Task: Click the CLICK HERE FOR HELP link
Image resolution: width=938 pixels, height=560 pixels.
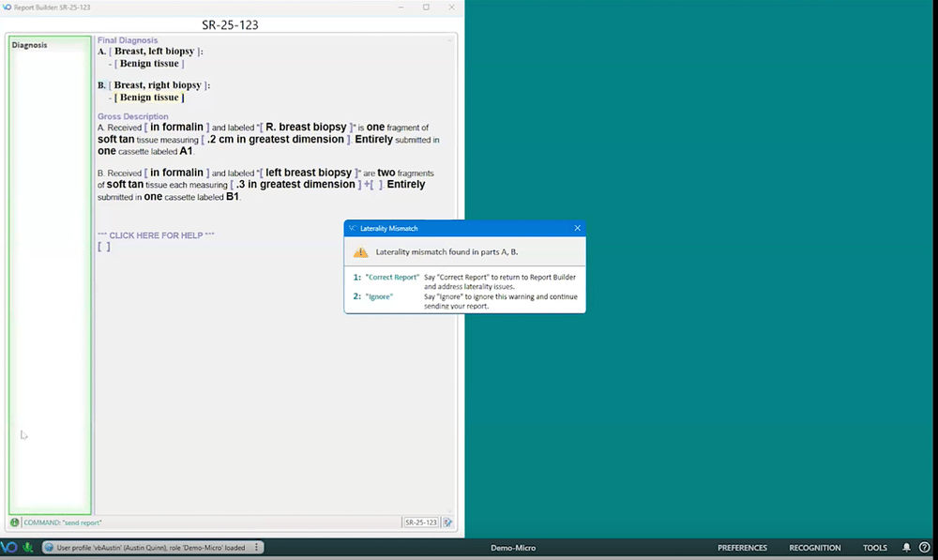Action: coord(156,235)
